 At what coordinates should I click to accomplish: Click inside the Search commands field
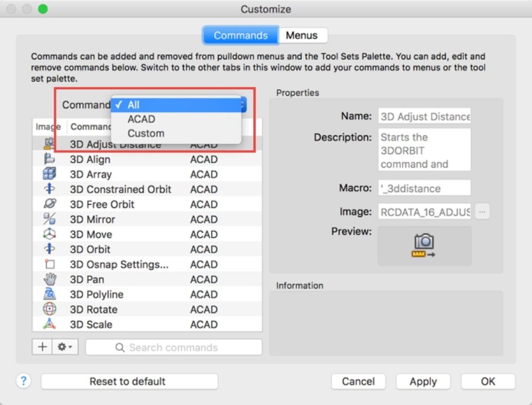pyautogui.click(x=173, y=347)
